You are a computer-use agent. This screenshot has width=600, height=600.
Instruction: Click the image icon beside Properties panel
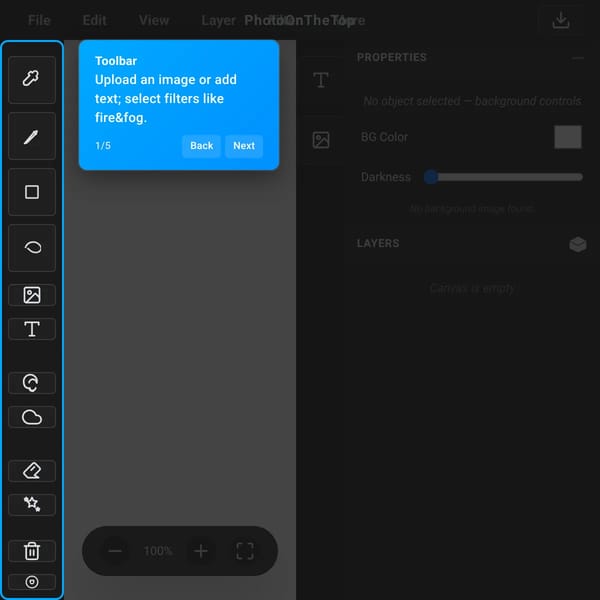click(x=321, y=140)
